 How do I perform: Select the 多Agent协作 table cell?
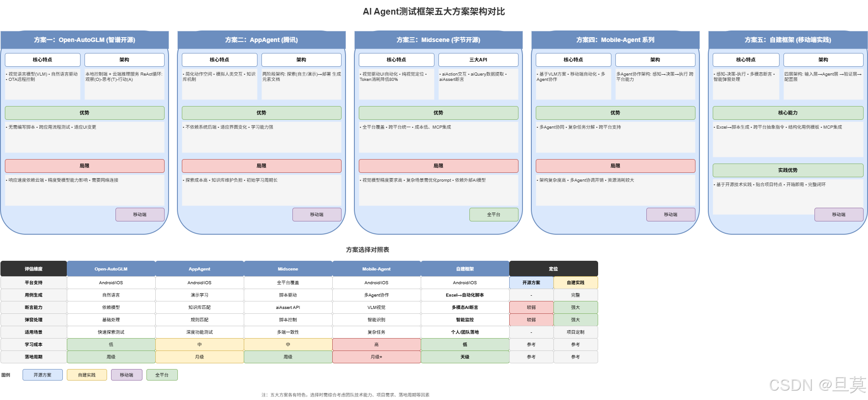point(376,295)
